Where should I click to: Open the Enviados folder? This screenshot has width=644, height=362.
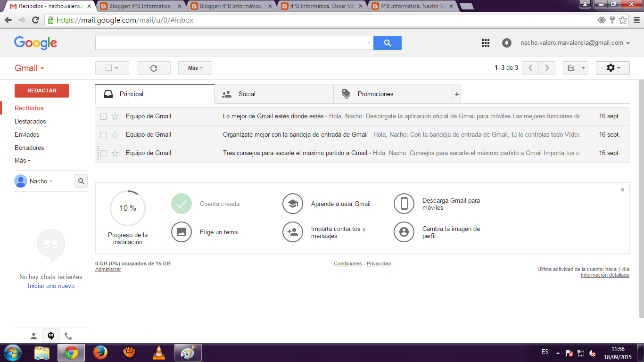point(27,135)
